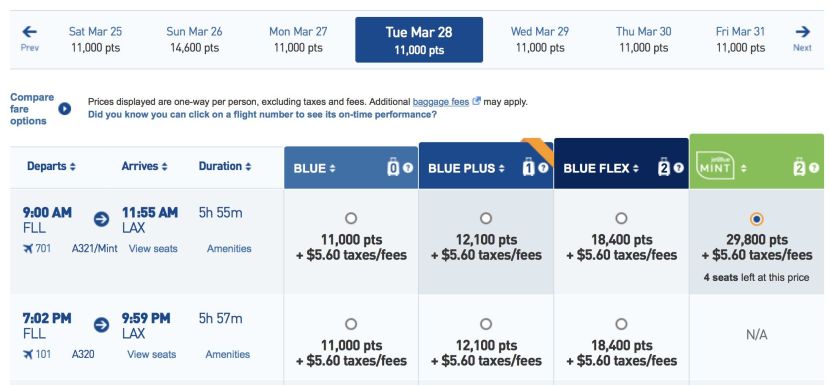Click the Next week right arrow
830x385 pixels.
802,32
